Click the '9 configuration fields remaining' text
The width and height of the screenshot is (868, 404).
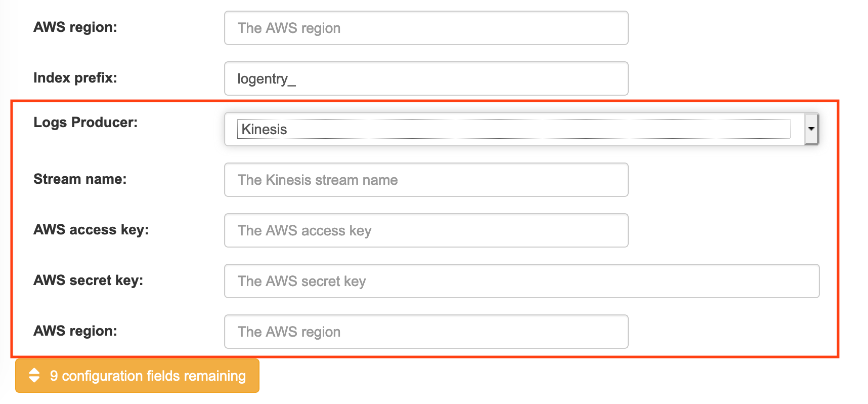(148, 376)
